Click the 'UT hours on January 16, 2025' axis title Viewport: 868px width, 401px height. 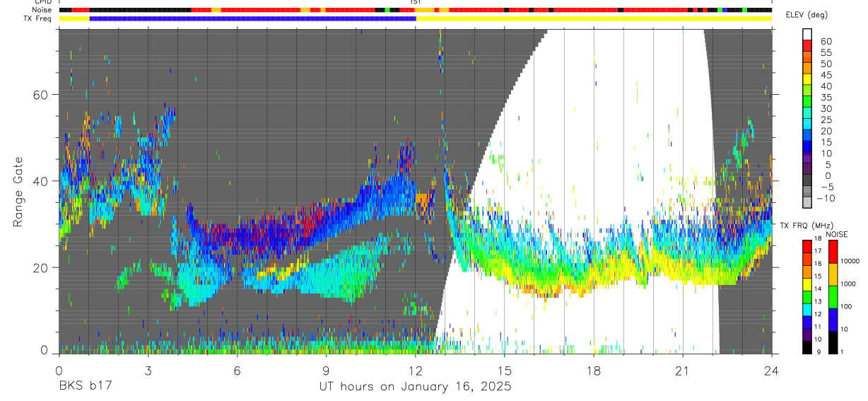416,387
